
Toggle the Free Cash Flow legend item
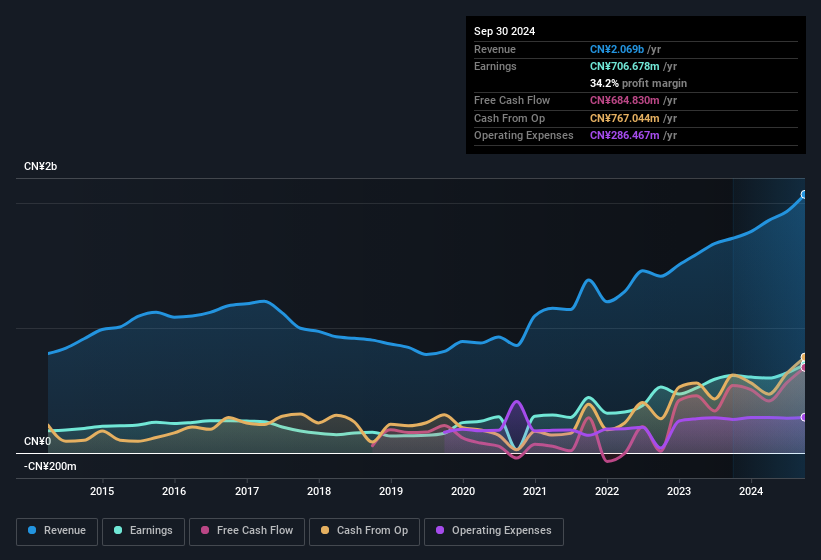[247, 531]
